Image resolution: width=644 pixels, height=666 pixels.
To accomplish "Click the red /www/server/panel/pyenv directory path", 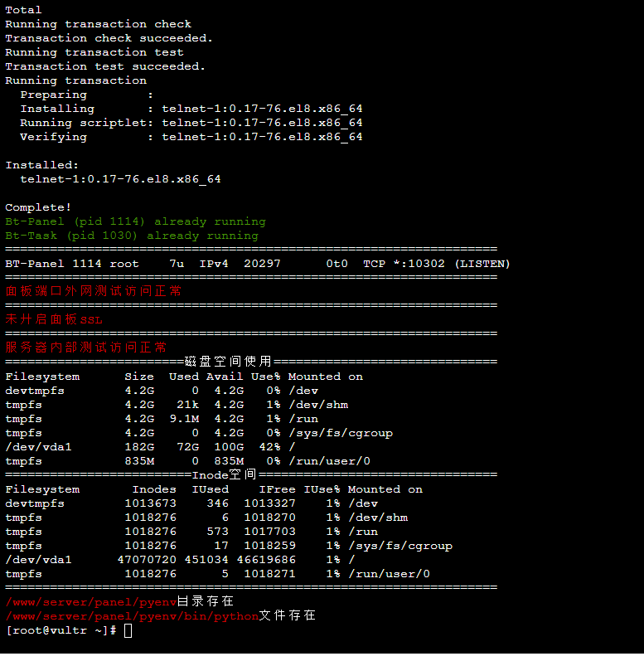I will pos(91,602).
